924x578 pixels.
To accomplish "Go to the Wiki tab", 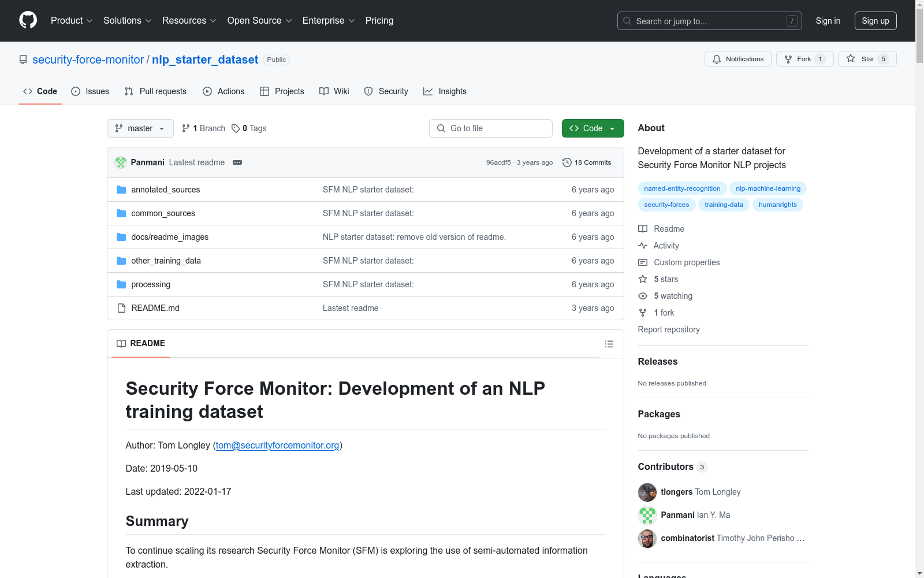I will coord(334,91).
